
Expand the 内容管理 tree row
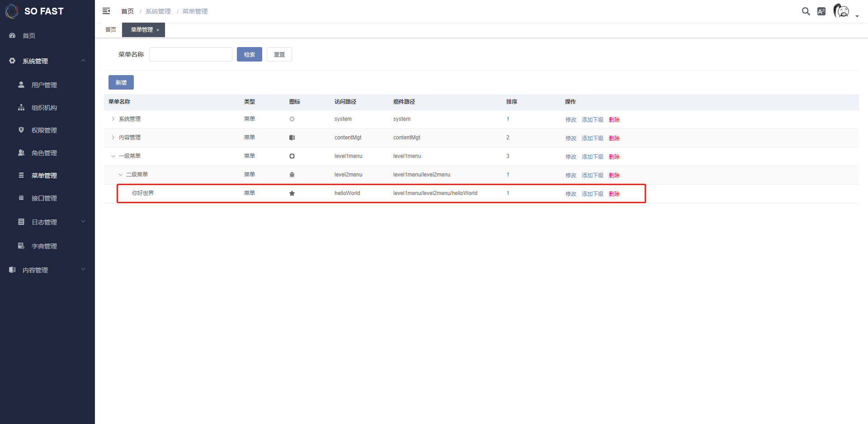[x=113, y=138]
